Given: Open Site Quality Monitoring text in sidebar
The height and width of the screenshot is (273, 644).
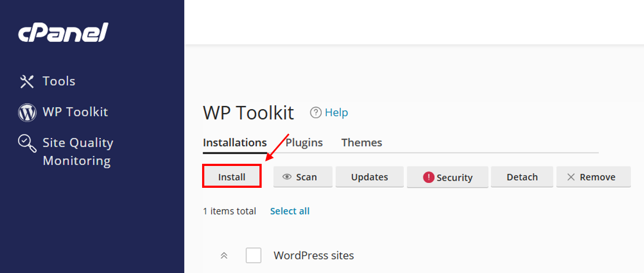Looking at the screenshot, I should (x=78, y=152).
